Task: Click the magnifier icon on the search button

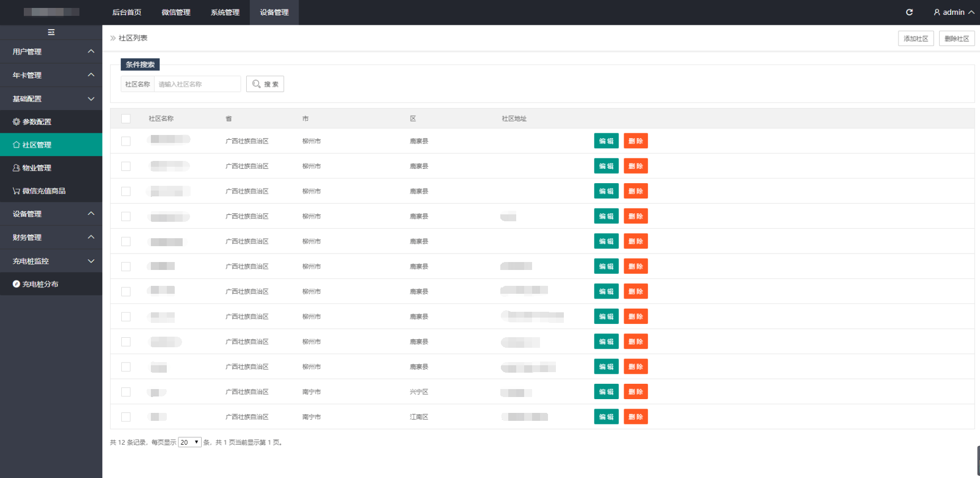Action: tap(256, 84)
